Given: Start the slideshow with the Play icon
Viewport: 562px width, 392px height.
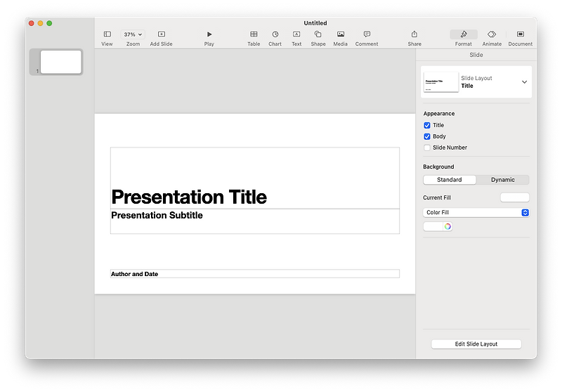Looking at the screenshot, I should tap(209, 34).
